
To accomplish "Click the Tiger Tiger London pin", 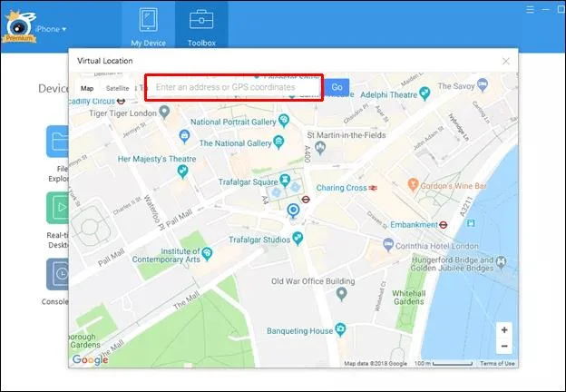I will coord(164,113).
